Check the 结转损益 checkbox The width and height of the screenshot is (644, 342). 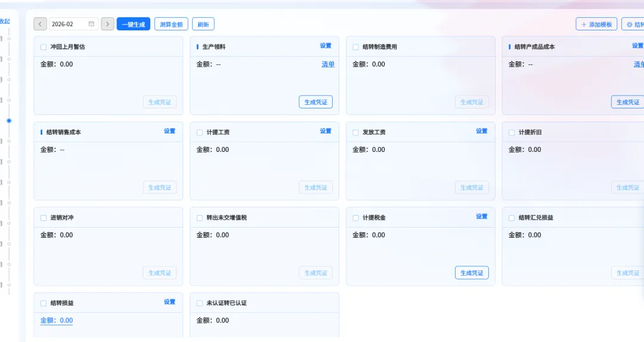(x=44, y=303)
